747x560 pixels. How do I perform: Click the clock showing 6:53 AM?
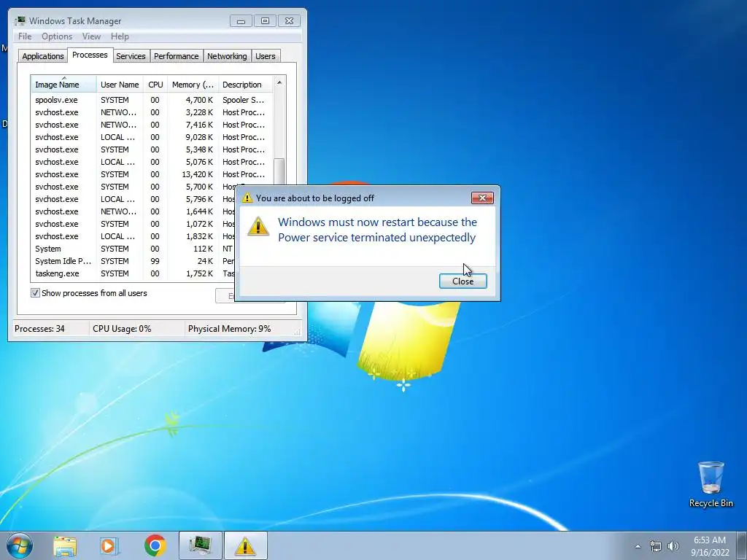coord(710,540)
